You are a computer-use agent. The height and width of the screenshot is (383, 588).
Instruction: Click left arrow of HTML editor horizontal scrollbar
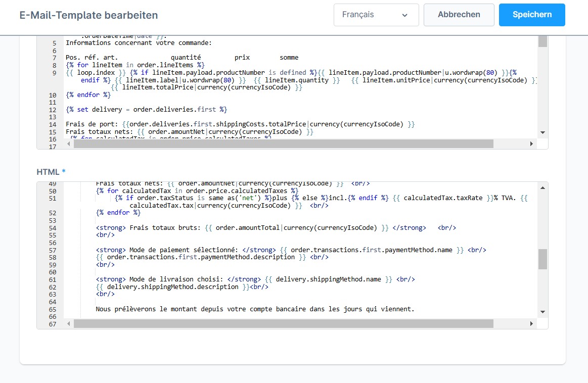point(69,323)
